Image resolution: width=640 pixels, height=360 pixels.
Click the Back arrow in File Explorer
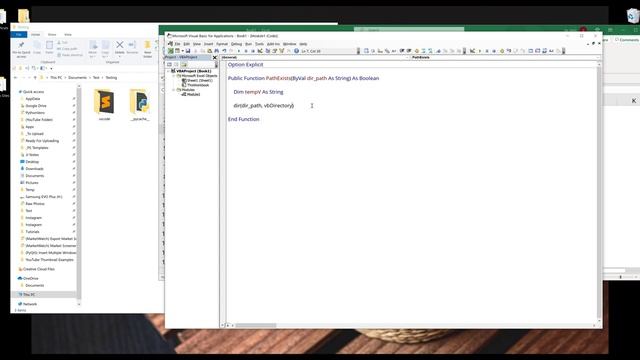pos(16,78)
